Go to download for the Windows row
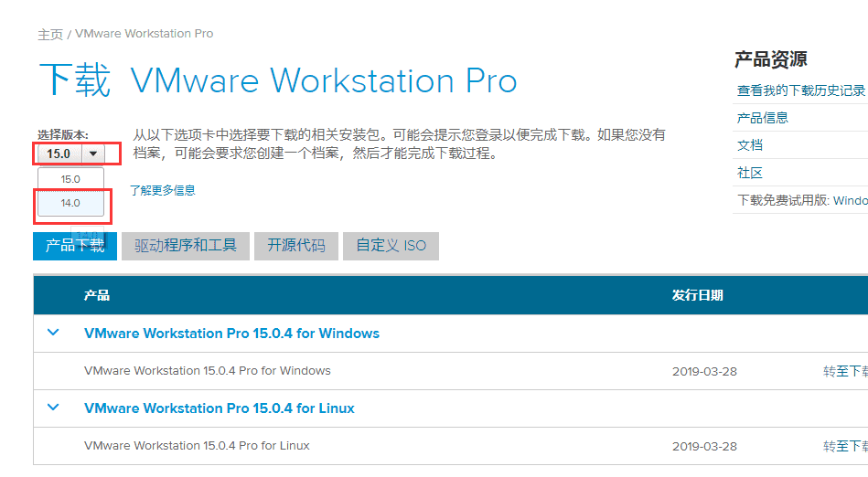868x477 pixels. [845, 371]
